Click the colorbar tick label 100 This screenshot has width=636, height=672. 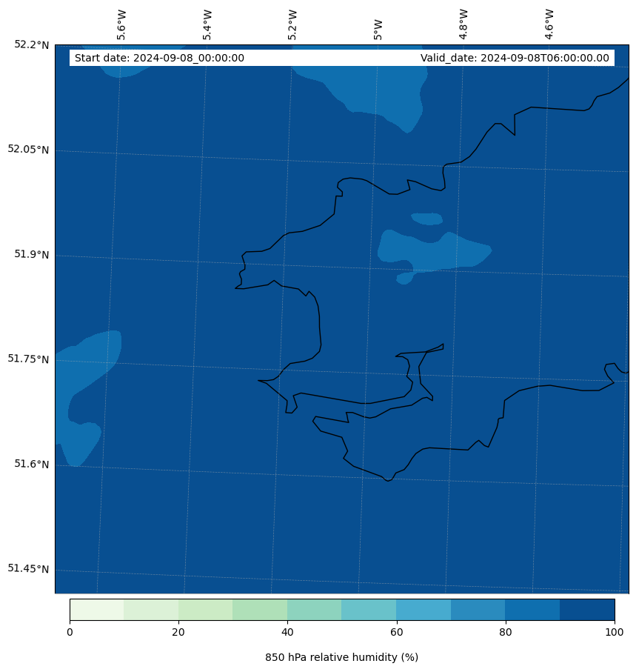pos(615,632)
